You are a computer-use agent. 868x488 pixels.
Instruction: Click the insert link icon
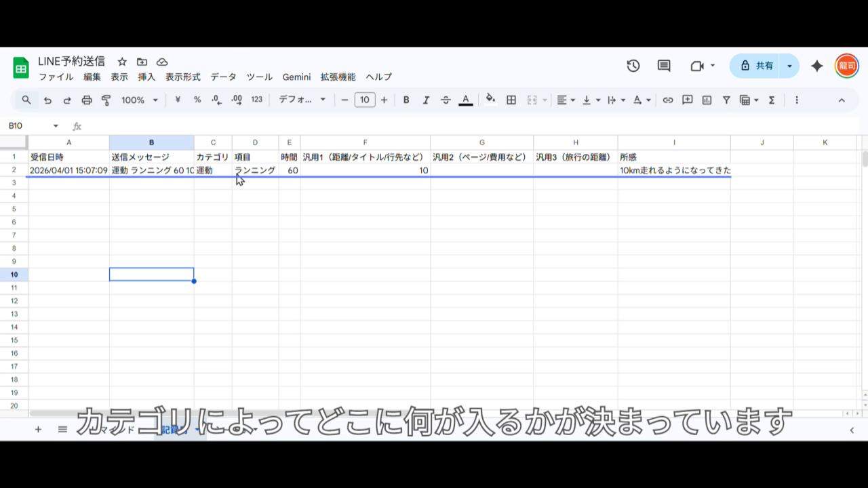click(668, 100)
